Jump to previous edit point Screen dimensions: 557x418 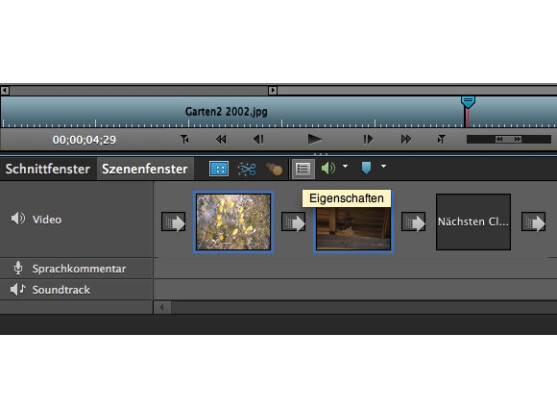click(184, 139)
